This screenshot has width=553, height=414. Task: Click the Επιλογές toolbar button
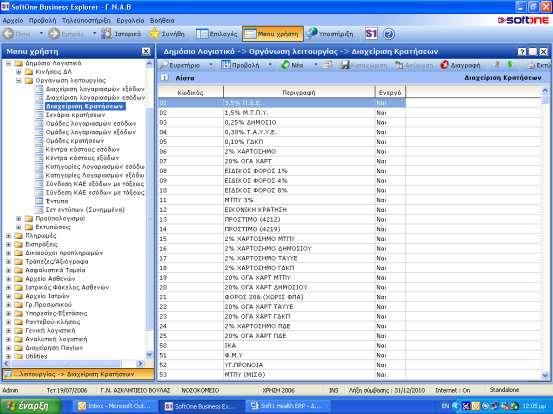(x=217, y=34)
